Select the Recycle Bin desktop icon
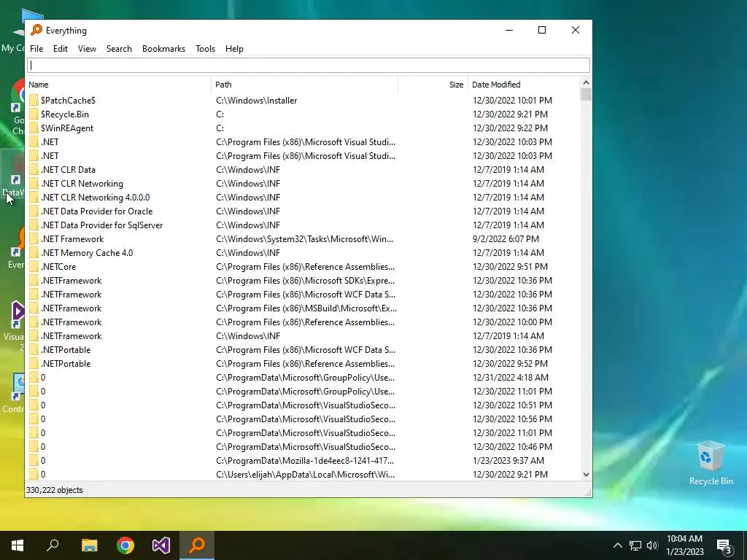Screen dimensions: 747x560 [711, 463]
